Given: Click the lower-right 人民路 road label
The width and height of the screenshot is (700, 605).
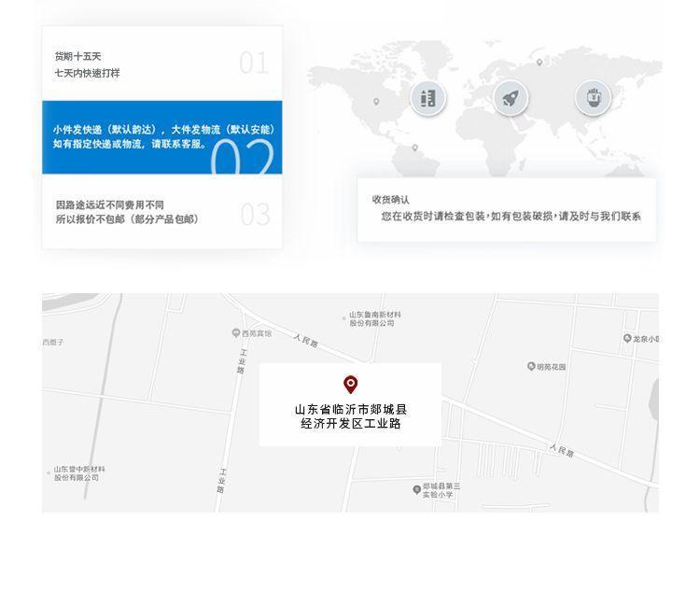Looking at the screenshot, I should click(x=562, y=451).
